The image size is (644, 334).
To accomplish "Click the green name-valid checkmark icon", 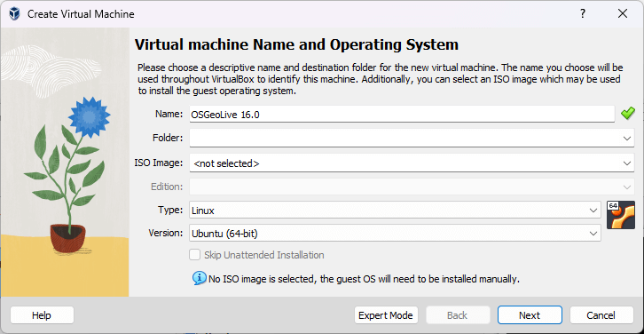I will 627,114.
